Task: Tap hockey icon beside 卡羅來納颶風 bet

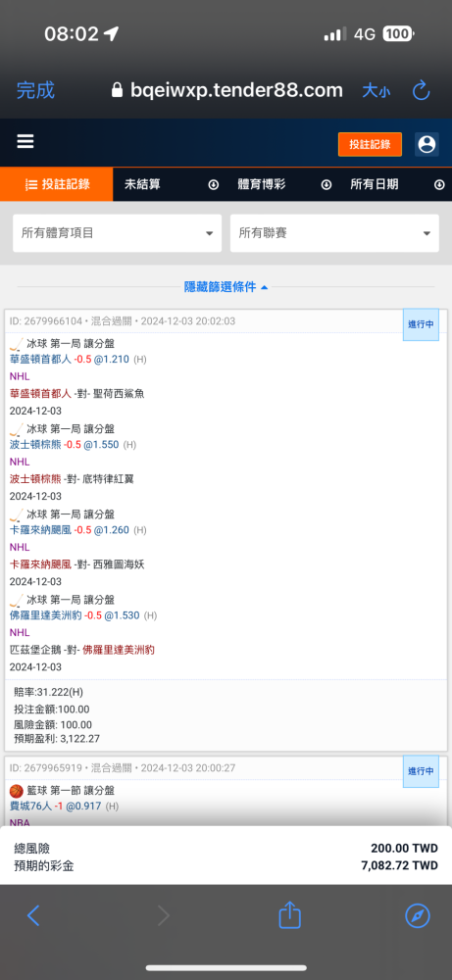Action: tap(17, 514)
